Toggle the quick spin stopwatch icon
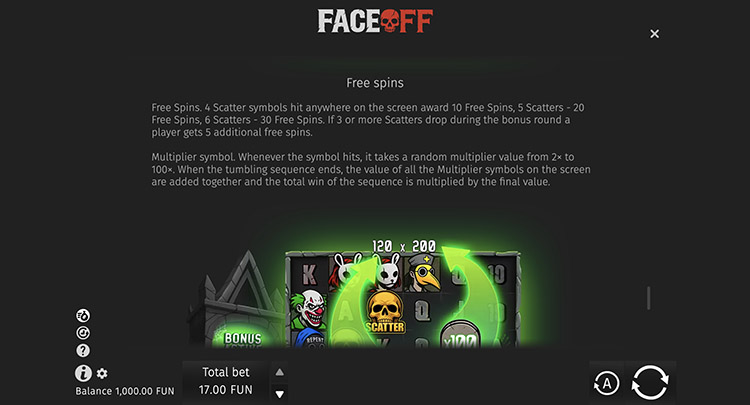 [83, 316]
